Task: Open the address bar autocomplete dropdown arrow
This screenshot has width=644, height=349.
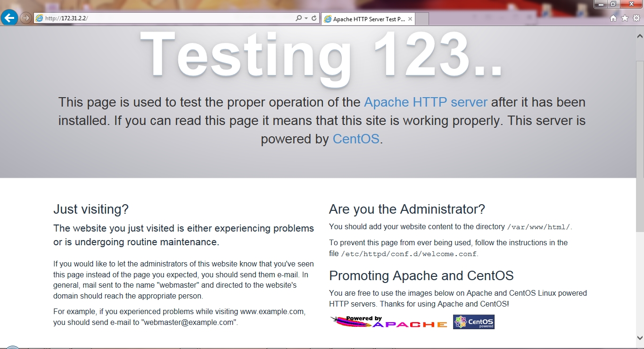Action: tap(306, 18)
